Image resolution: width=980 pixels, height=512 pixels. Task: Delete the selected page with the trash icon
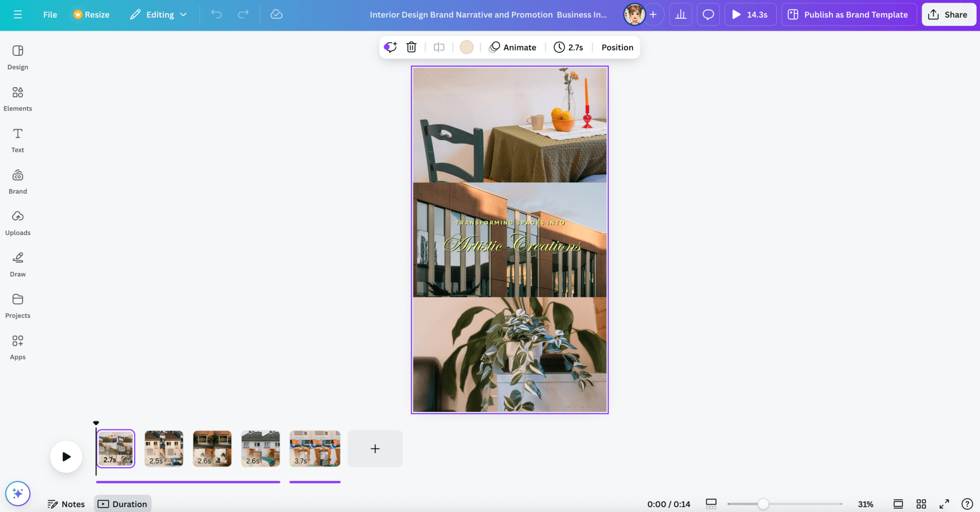[x=412, y=47]
